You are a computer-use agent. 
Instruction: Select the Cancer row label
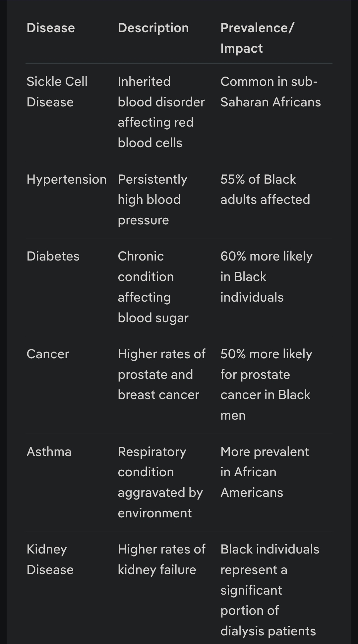(x=48, y=354)
